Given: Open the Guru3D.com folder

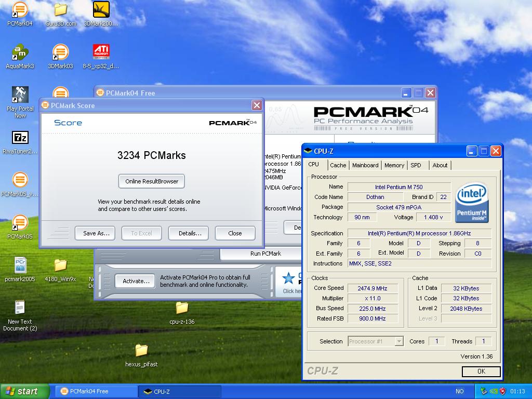Looking at the screenshot, I should click(61, 14).
